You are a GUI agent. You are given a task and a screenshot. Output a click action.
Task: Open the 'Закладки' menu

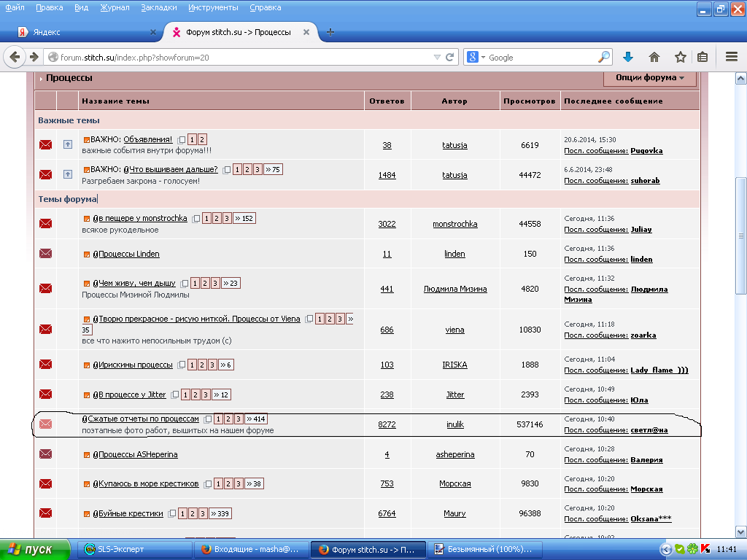tap(159, 7)
